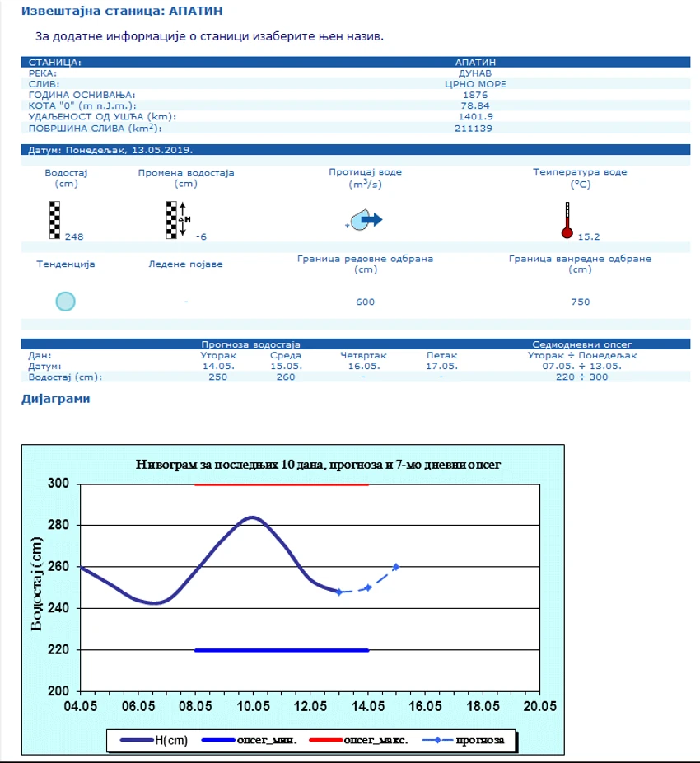Open station info via АПАТИН name
This screenshot has height=763, width=700.
coord(475,63)
